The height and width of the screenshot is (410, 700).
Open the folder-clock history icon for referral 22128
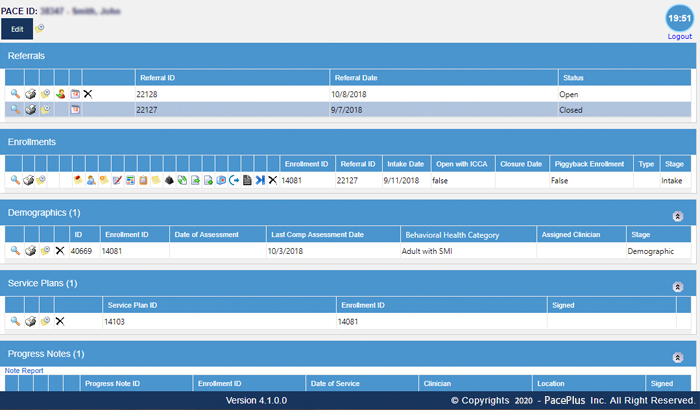coord(46,94)
